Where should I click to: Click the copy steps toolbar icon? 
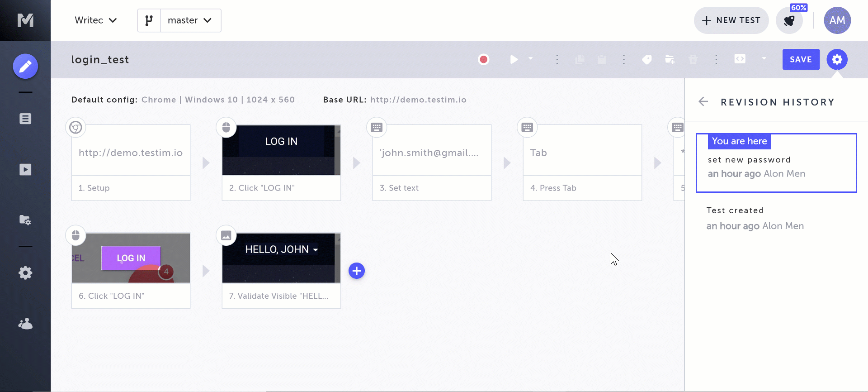click(x=580, y=59)
